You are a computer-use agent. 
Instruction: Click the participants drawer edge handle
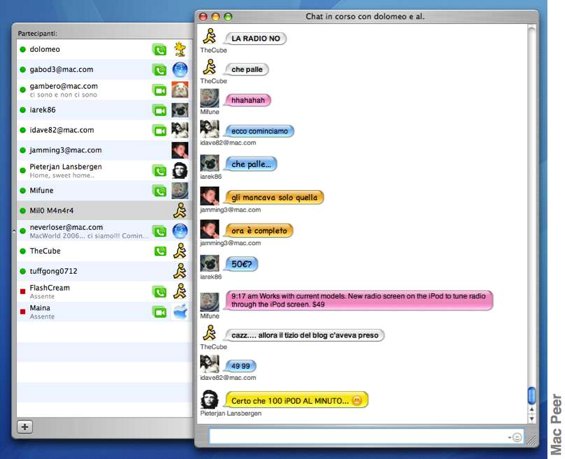pos(14,231)
